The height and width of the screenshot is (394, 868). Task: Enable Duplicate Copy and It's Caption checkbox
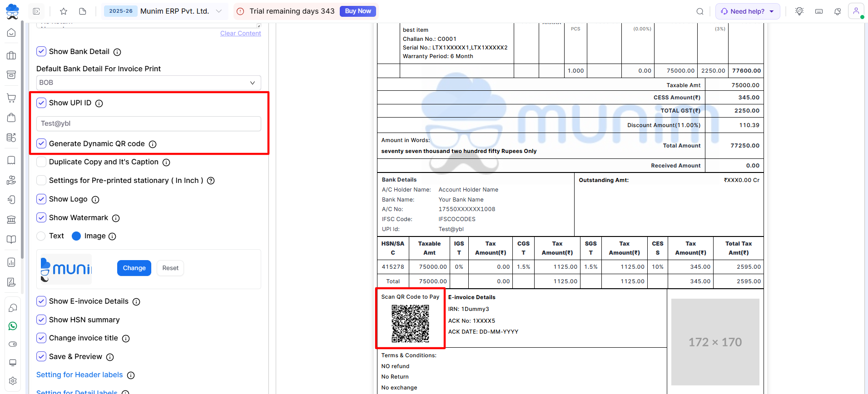pos(41,162)
